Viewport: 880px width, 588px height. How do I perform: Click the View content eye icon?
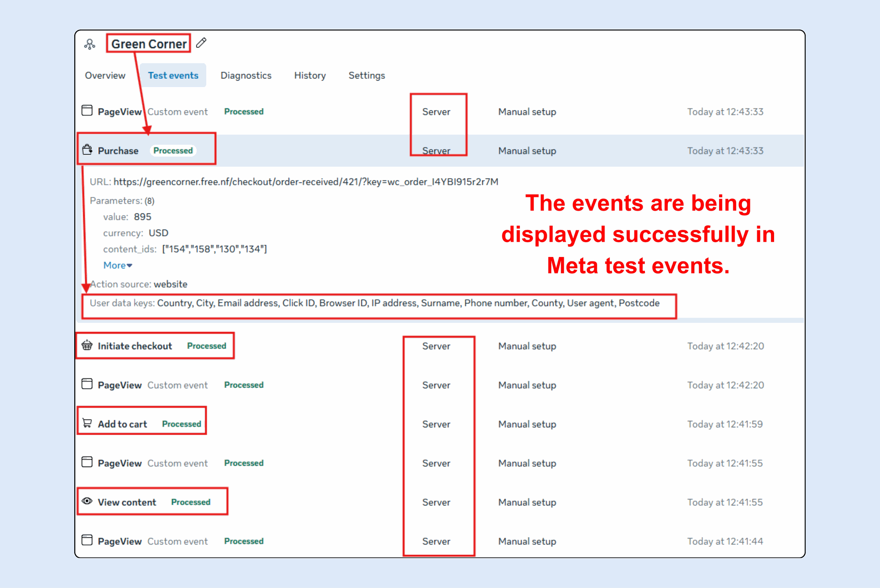(87, 501)
